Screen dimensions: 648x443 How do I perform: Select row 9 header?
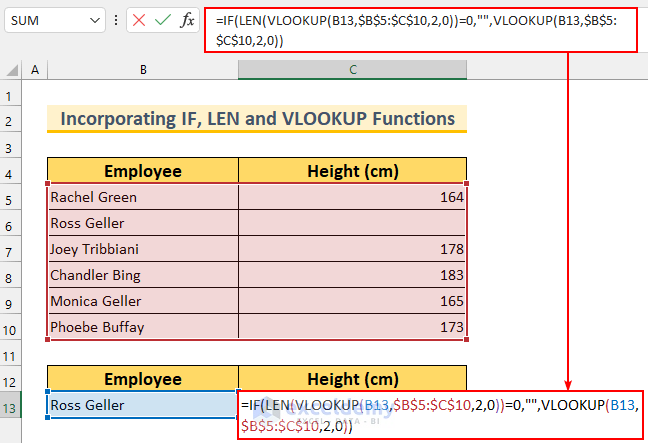click(x=10, y=301)
